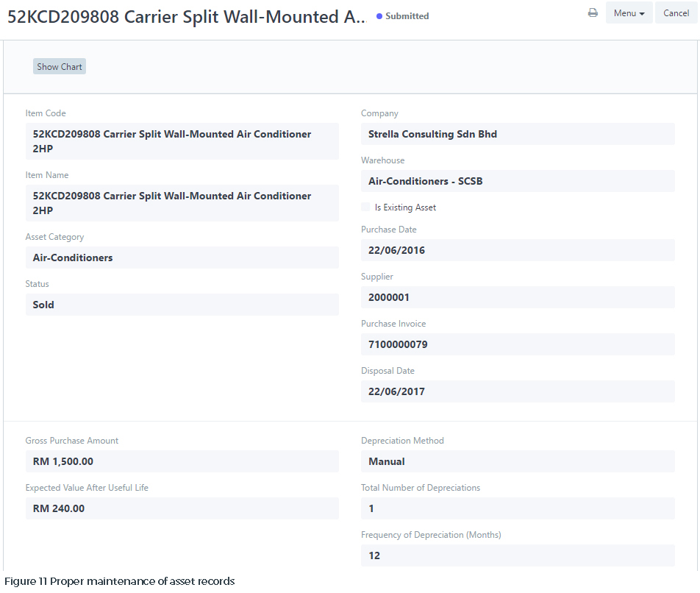Select the Asset Category Air-Conditioners value
The height and width of the screenshot is (593, 700).
(x=182, y=258)
